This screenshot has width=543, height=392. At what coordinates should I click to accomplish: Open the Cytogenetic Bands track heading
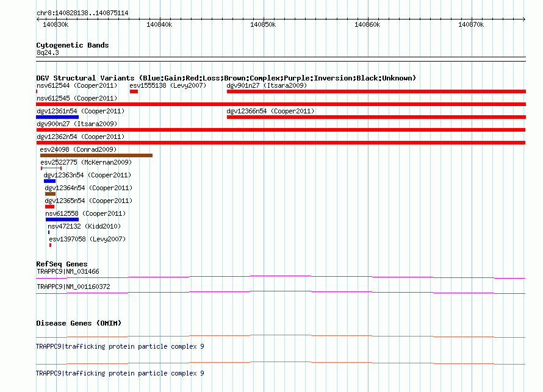73,45
